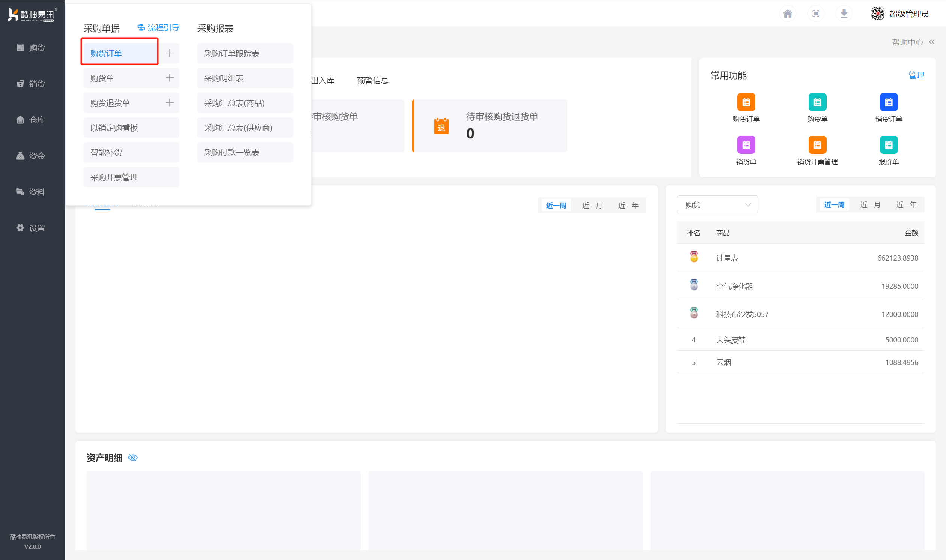The height and width of the screenshot is (560, 946).
Task: Collapse the 帮助中心 panel chevron
Action: pyautogui.click(x=932, y=42)
